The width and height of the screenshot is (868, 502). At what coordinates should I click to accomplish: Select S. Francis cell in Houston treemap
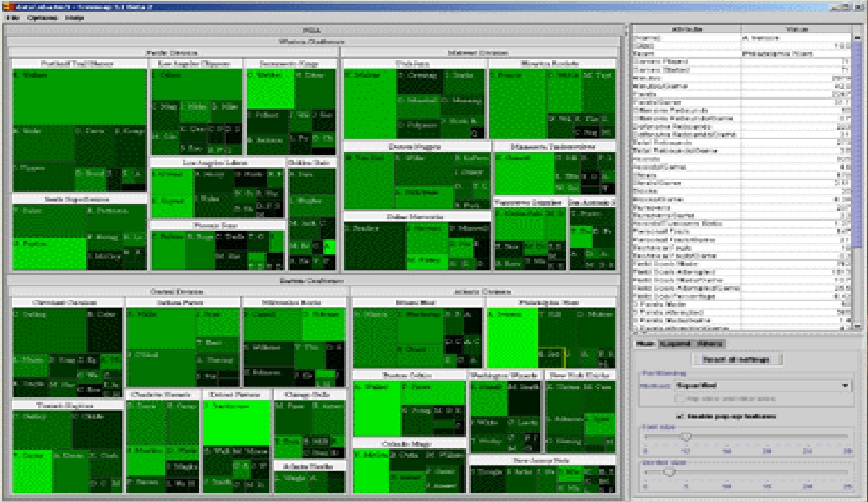coord(518,104)
